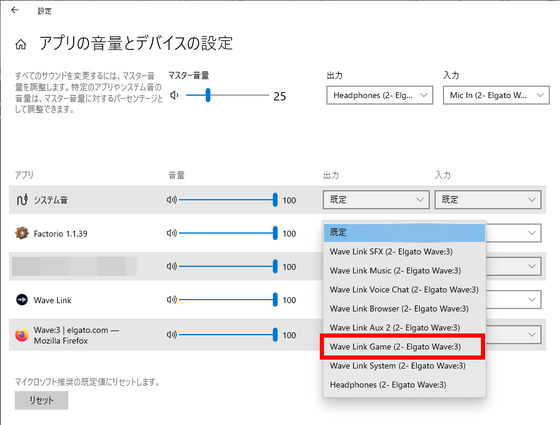Adjust the システム音 volume slider
The width and height of the screenshot is (560, 425).
(228, 200)
